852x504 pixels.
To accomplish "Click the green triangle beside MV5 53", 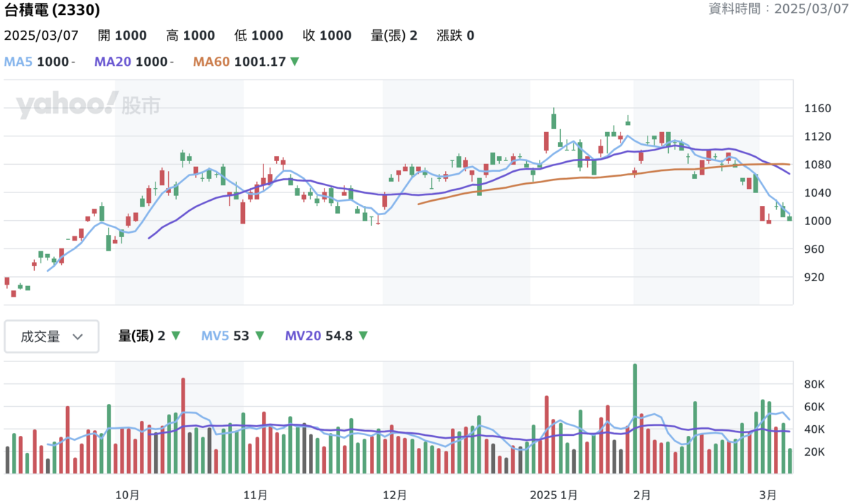I will pyautogui.click(x=260, y=336).
